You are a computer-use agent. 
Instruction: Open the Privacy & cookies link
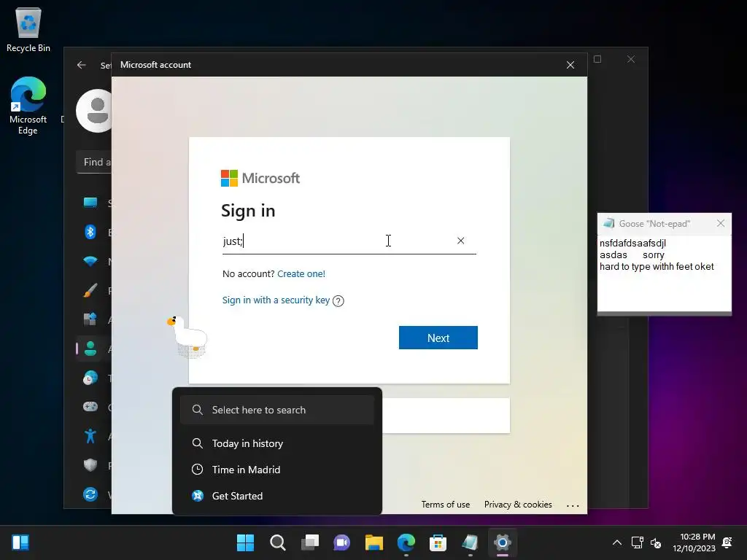point(518,505)
